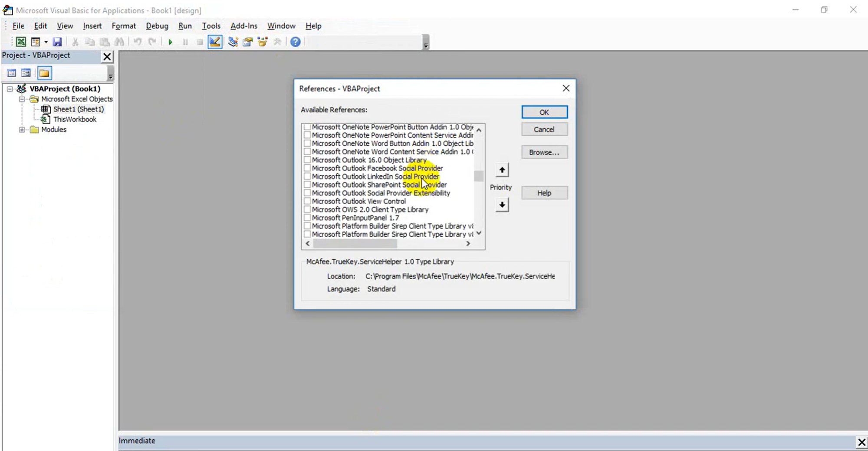The height and width of the screenshot is (451, 868).
Task: Open the Debug menu
Action: [x=157, y=26]
